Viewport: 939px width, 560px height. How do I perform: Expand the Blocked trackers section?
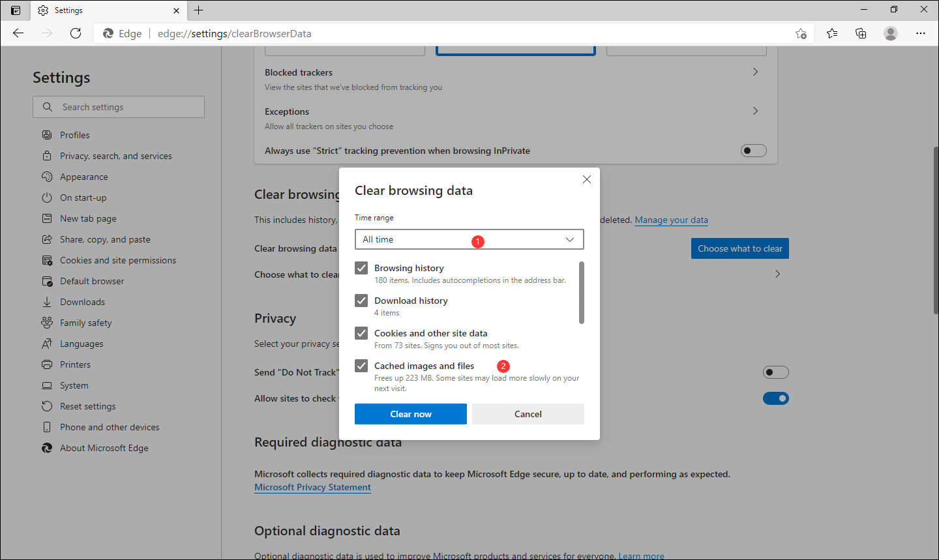click(x=754, y=72)
